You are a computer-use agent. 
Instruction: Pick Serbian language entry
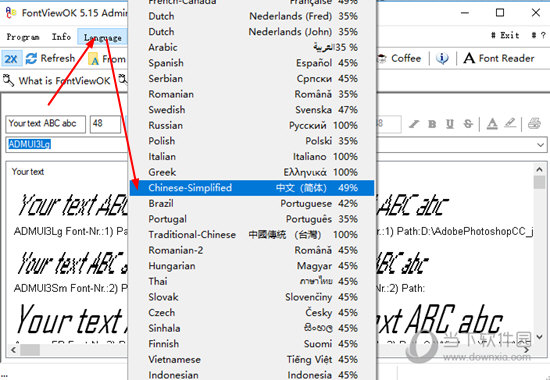[x=252, y=79]
